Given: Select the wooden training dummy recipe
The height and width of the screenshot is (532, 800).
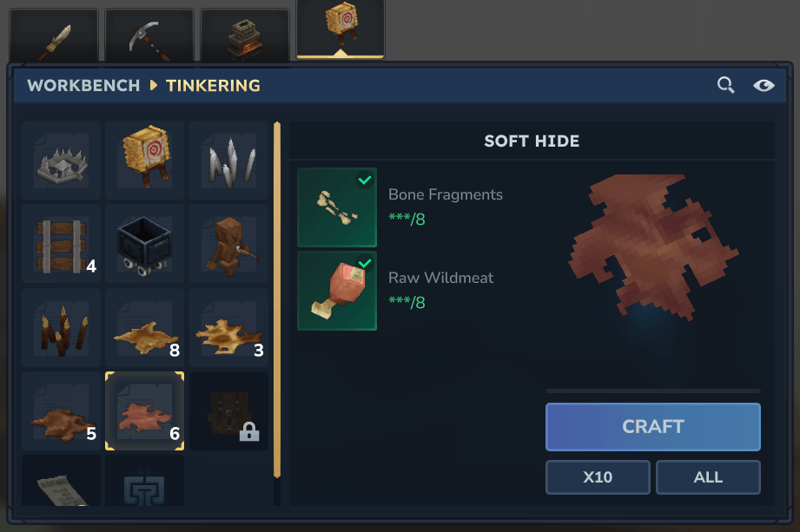Looking at the screenshot, I should [x=229, y=244].
